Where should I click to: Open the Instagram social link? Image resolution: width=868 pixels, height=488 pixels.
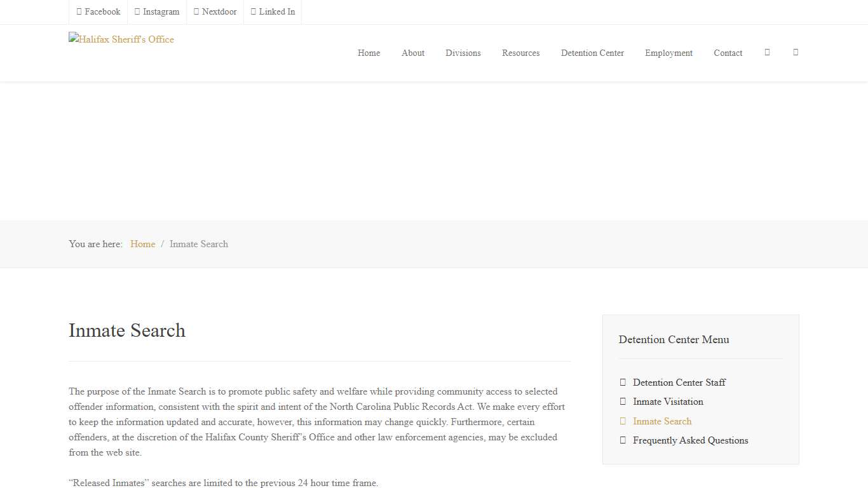pyautogui.click(x=157, y=11)
